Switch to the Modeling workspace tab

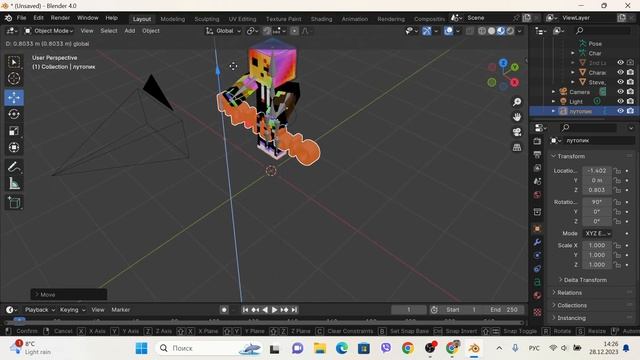[x=172, y=19]
